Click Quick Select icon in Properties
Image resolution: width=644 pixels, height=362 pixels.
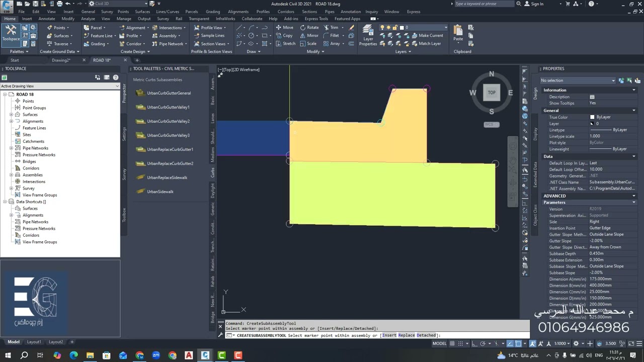click(637, 80)
